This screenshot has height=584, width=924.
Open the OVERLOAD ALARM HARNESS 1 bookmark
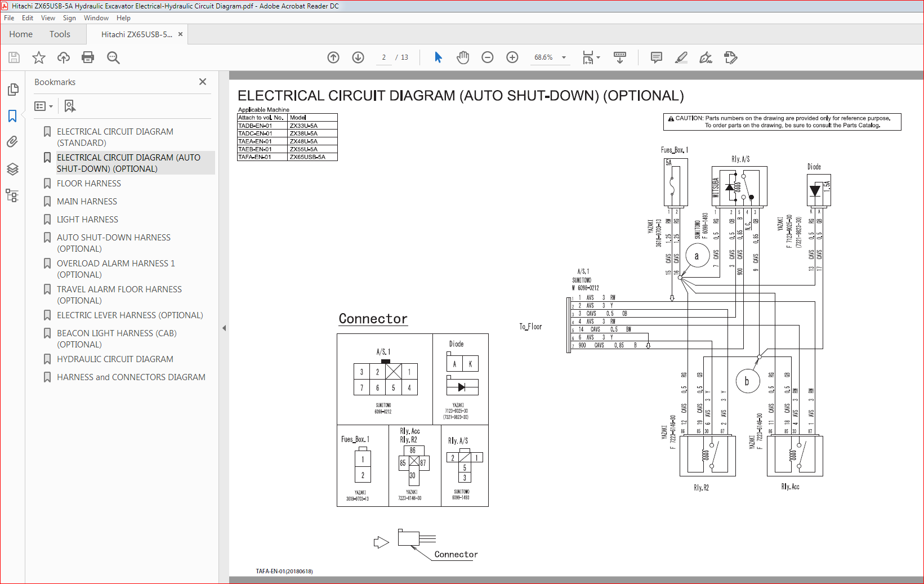click(x=115, y=269)
